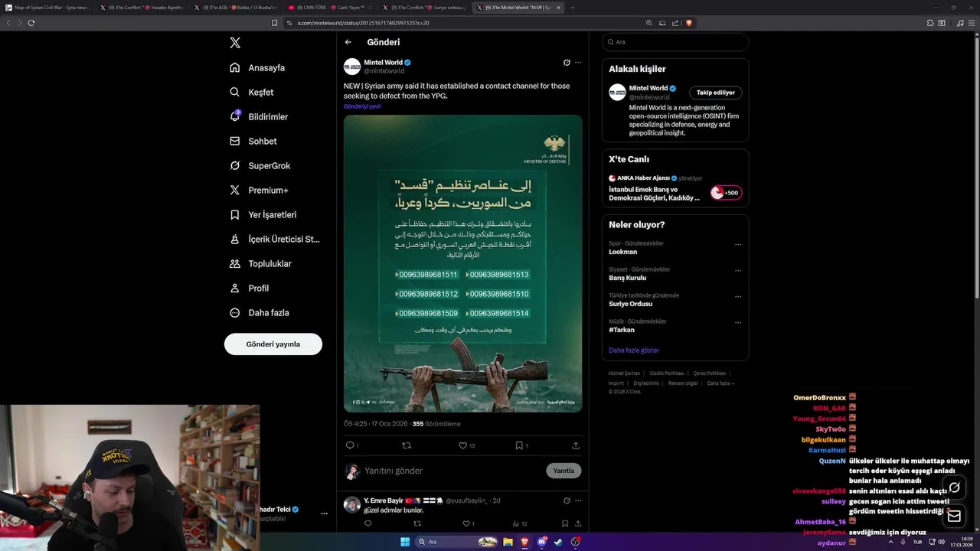Viewport: 980px width, 551px height.
Task: Click Daha fazla göster link
Action: 634,350
